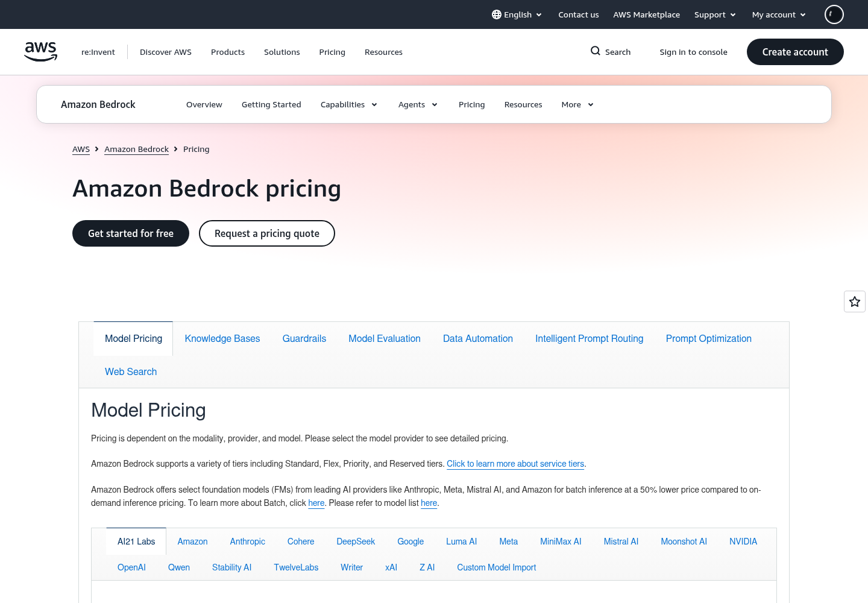
Task: Select Custom Model Import tab
Action: click(497, 567)
